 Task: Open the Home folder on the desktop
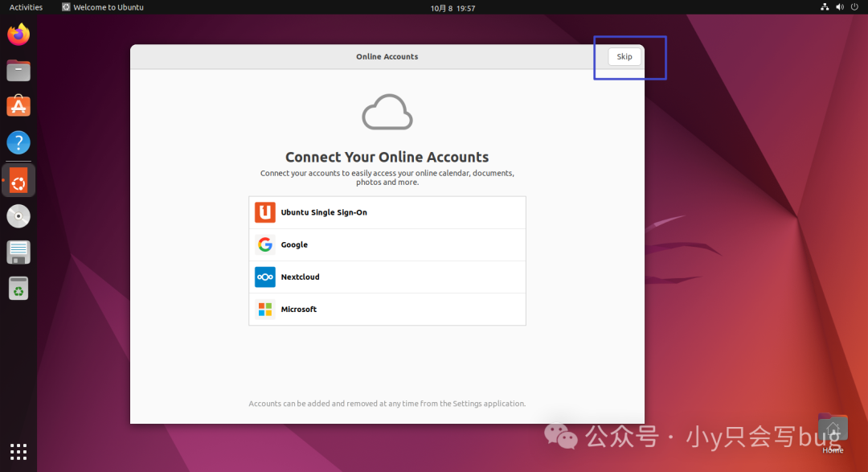click(833, 427)
